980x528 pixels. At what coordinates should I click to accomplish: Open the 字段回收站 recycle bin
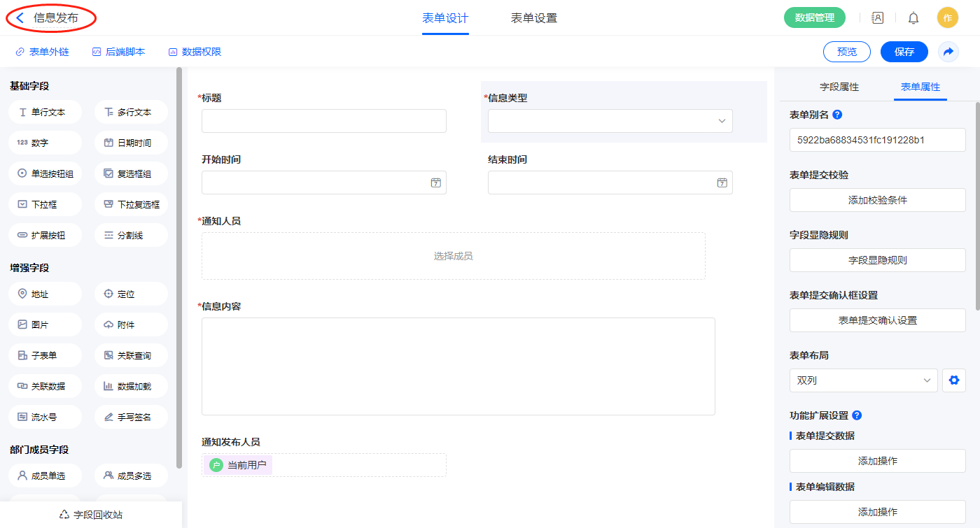tap(91, 514)
